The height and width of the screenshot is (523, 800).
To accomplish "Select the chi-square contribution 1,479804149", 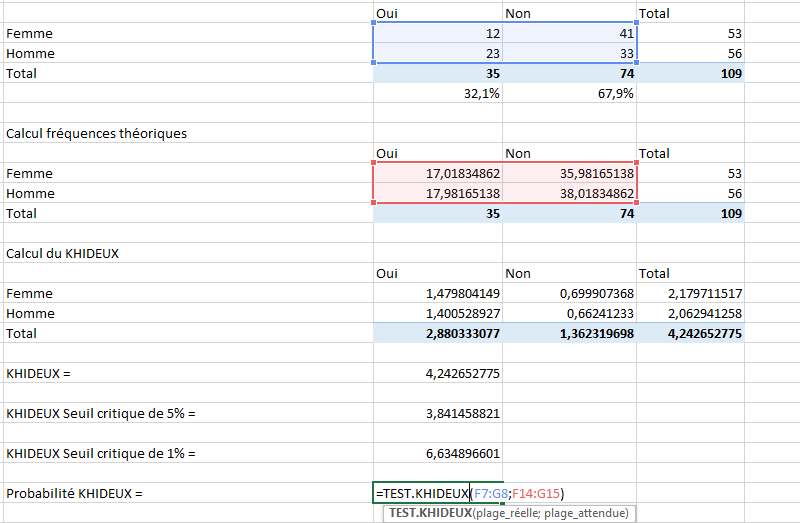I will click(438, 293).
